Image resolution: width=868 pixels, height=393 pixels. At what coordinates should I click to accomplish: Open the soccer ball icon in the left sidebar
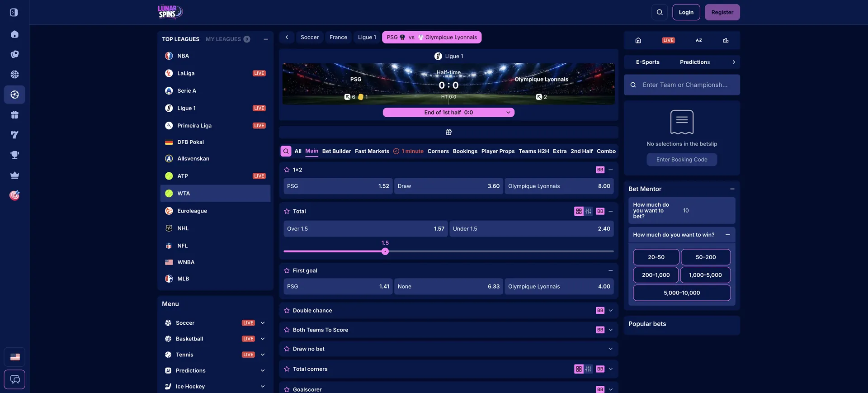(x=14, y=95)
